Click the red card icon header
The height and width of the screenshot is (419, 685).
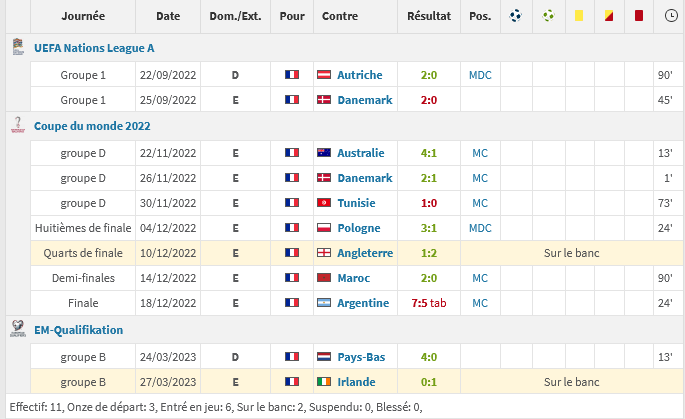[639, 16]
